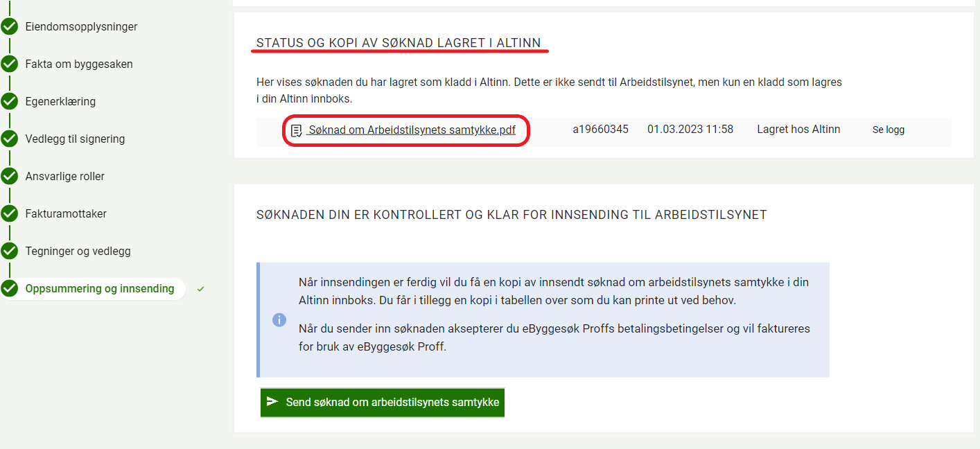Navigate to the Fakturamottaker step
Image resolution: width=980 pixels, height=449 pixels.
coord(66,214)
